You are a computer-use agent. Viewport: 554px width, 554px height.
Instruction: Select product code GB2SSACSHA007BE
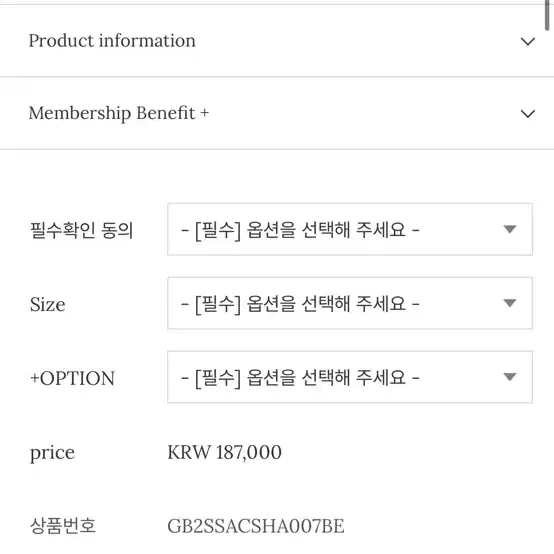click(x=256, y=526)
